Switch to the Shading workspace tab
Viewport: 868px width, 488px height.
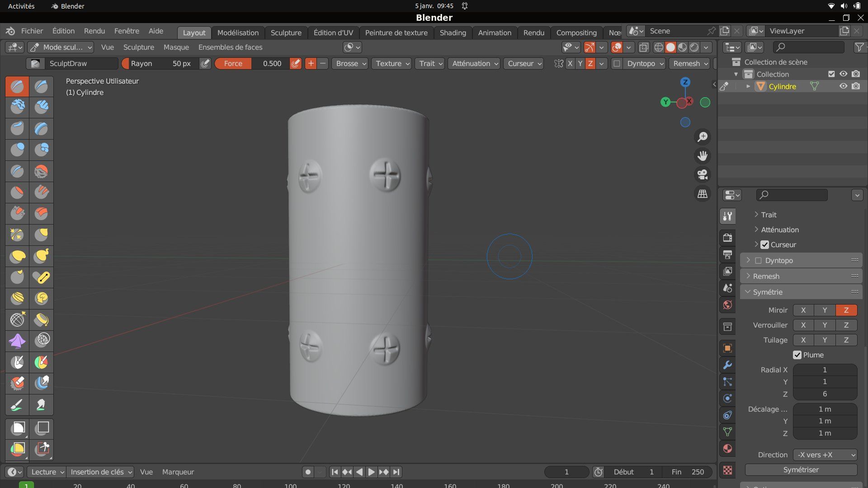coord(453,33)
